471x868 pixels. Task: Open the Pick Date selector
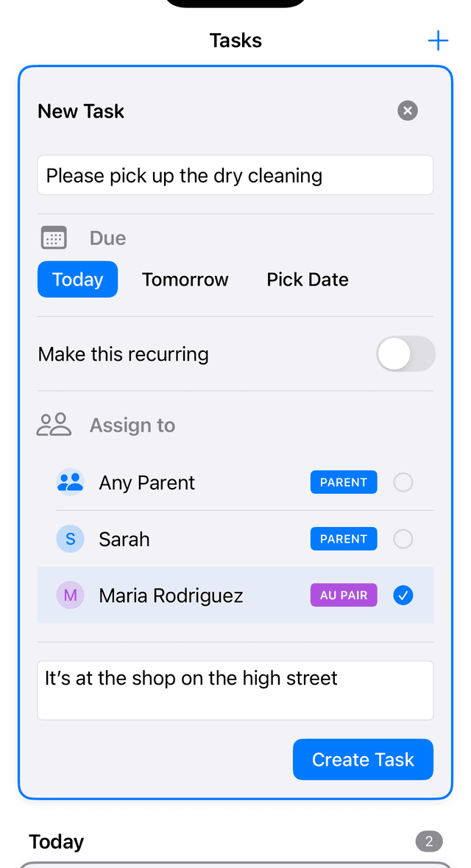pos(307,279)
